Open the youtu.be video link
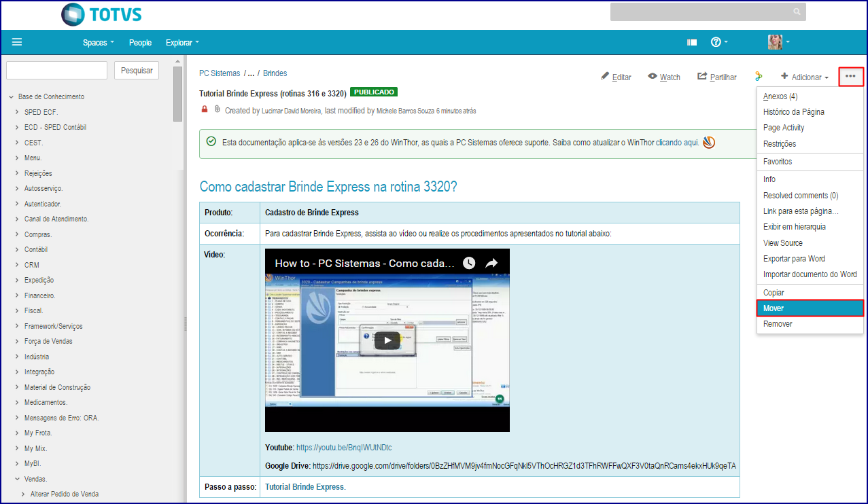The image size is (868, 504). point(344,448)
